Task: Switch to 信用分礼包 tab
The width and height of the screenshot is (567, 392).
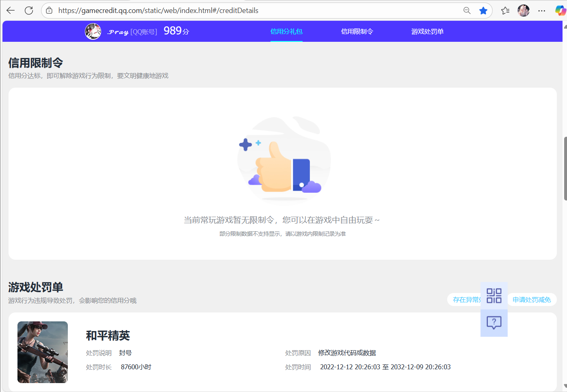Action: (x=286, y=31)
